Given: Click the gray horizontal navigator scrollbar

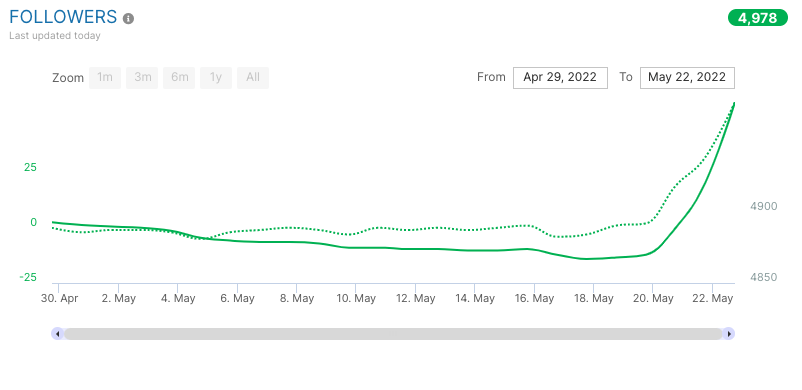Looking at the screenshot, I should [393, 334].
